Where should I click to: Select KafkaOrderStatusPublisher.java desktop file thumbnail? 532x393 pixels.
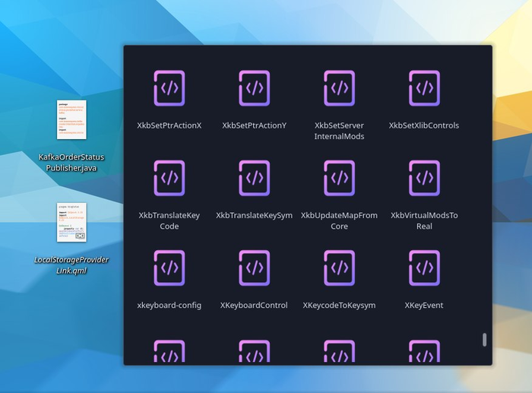71,119
